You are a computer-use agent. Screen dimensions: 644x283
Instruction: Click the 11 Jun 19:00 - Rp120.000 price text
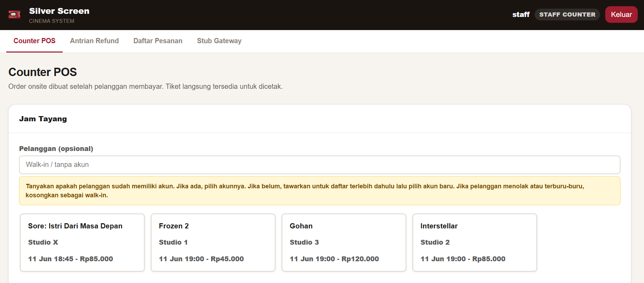[334, 259]
